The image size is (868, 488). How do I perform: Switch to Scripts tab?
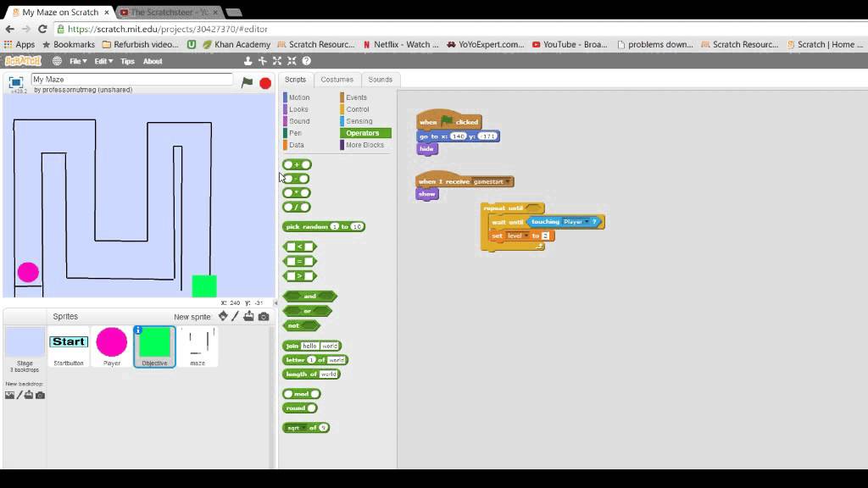pos(295,80)
